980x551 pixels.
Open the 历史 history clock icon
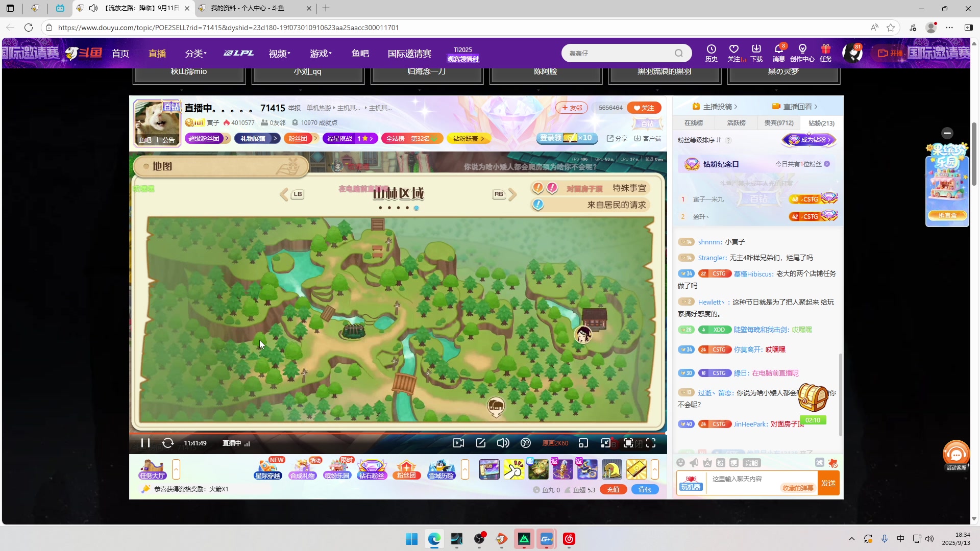point(712,53)
